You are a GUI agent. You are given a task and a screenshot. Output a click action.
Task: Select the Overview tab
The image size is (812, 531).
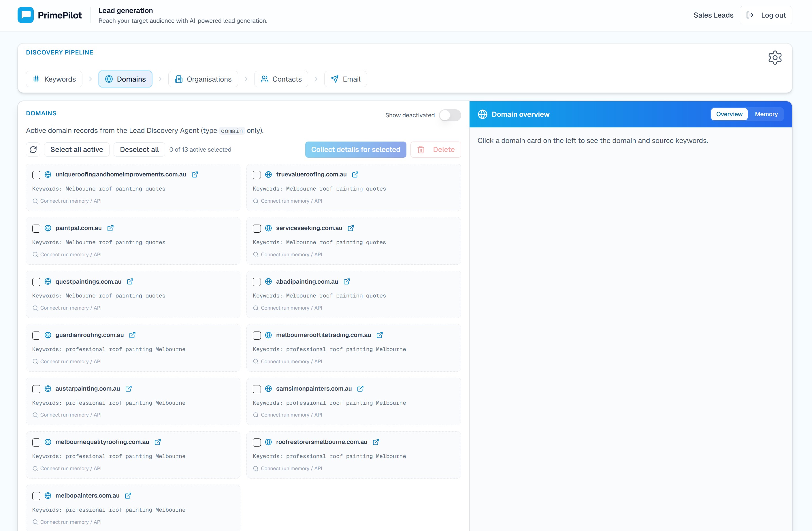[x=729, y=114]
